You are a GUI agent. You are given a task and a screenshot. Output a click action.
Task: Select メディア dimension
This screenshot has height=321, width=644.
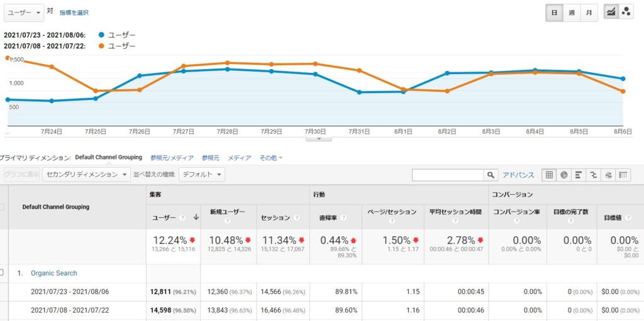tap(240, 158)
